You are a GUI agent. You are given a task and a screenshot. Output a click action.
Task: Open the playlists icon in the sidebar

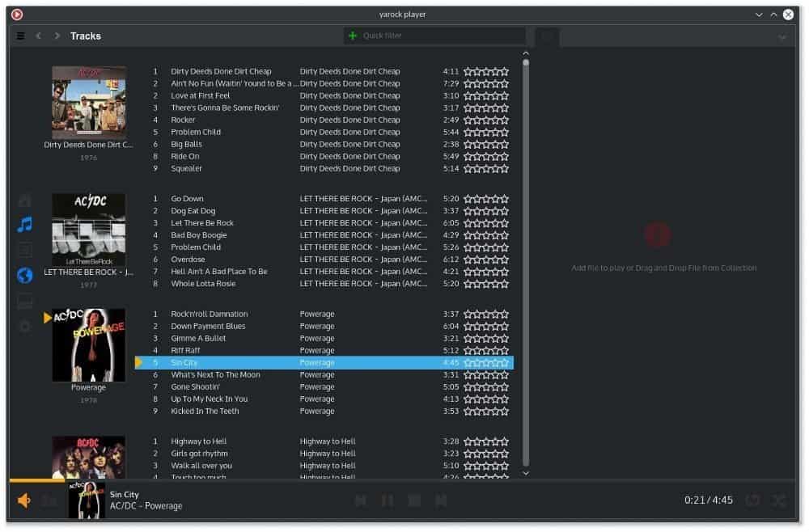pos(25,250)
